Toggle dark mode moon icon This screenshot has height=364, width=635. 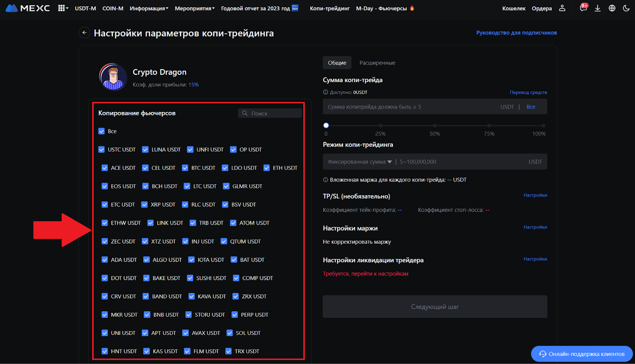click(x=626, y=8)
